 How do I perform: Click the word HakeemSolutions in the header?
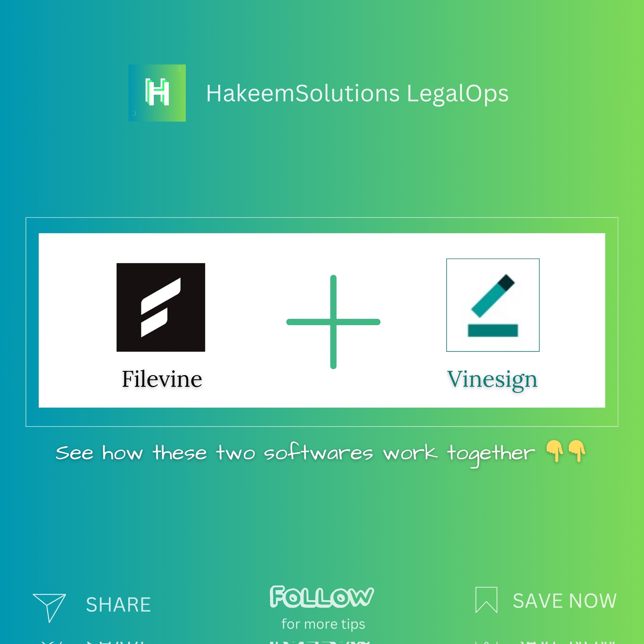tap(303, 93)
